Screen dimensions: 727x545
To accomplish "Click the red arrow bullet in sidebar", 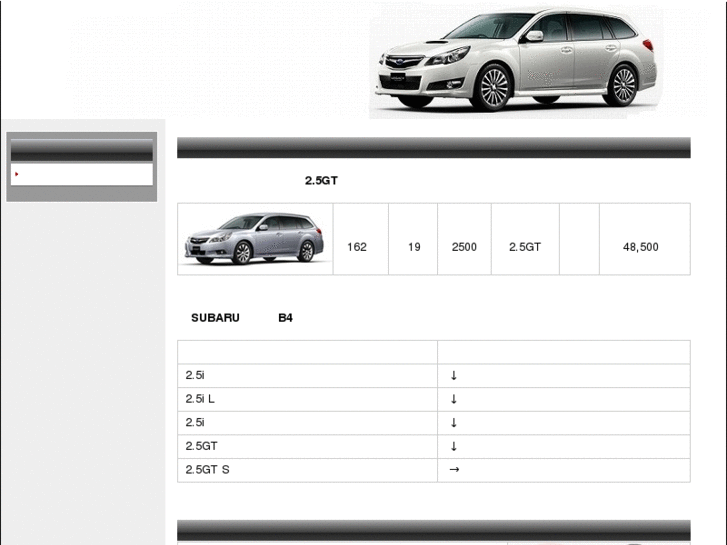I will (x=17, y=174).
